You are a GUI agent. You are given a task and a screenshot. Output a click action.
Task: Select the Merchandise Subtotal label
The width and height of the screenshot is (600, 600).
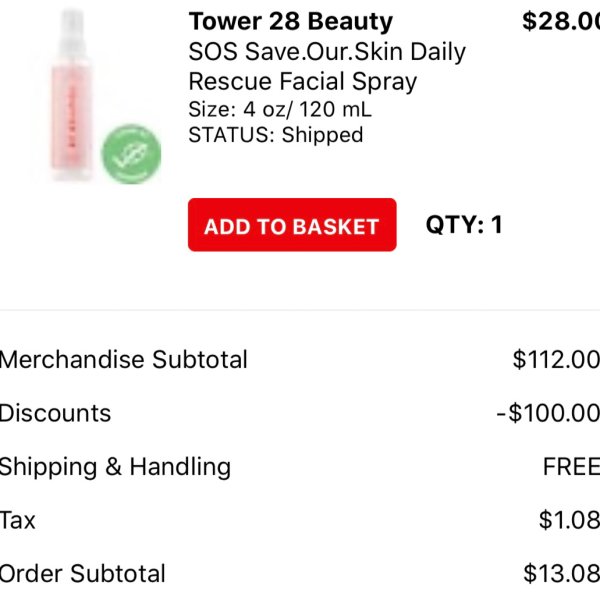coord(124,360)
